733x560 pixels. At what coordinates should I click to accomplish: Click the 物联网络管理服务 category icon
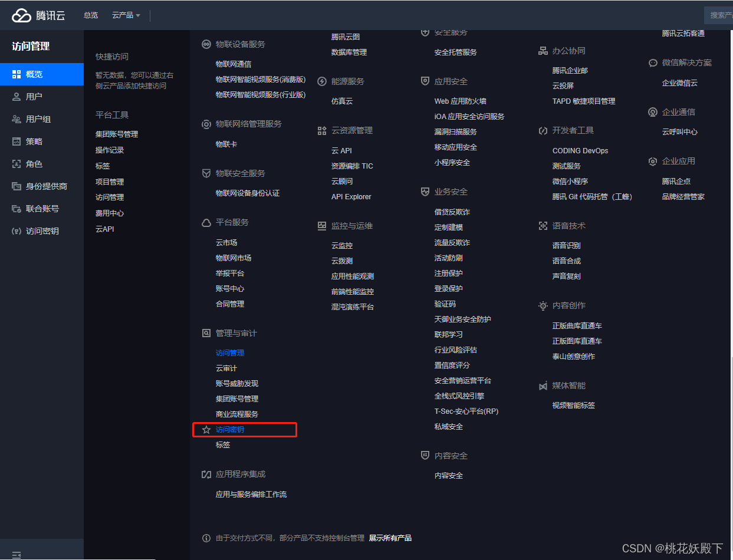(206, 124)
